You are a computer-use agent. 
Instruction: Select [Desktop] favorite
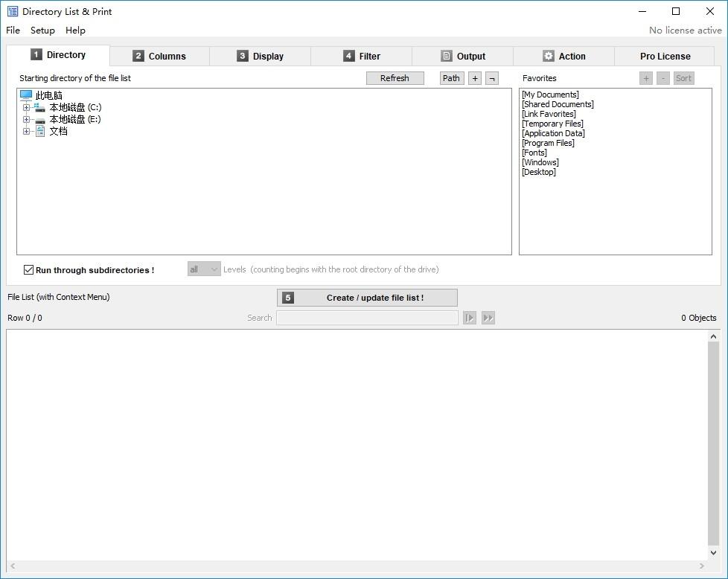pyautogui.click(x=539, y=172)
